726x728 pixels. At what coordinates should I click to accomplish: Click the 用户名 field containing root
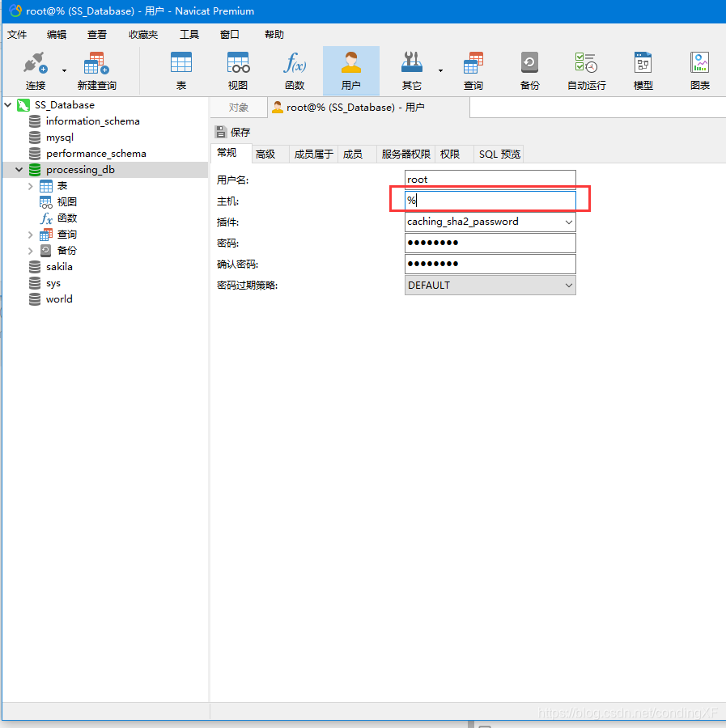490,180
